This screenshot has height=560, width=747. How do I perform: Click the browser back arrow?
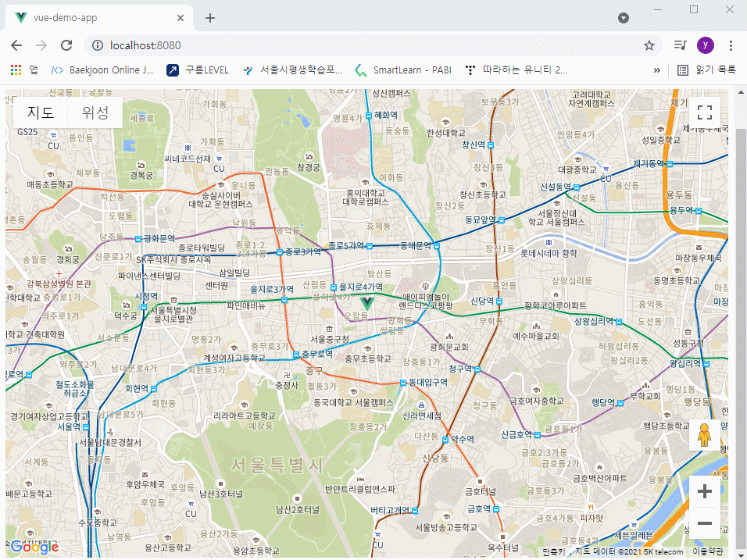(x=16, y=45)
